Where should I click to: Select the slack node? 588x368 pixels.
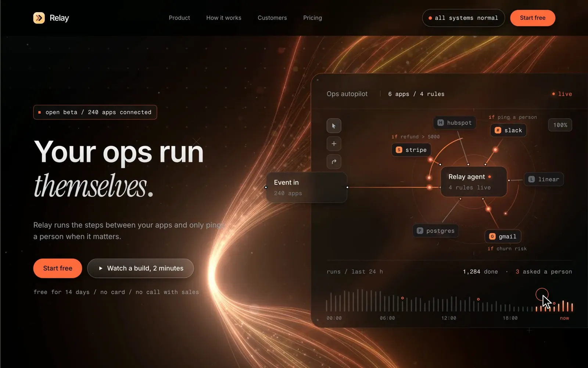coord(509,130)
